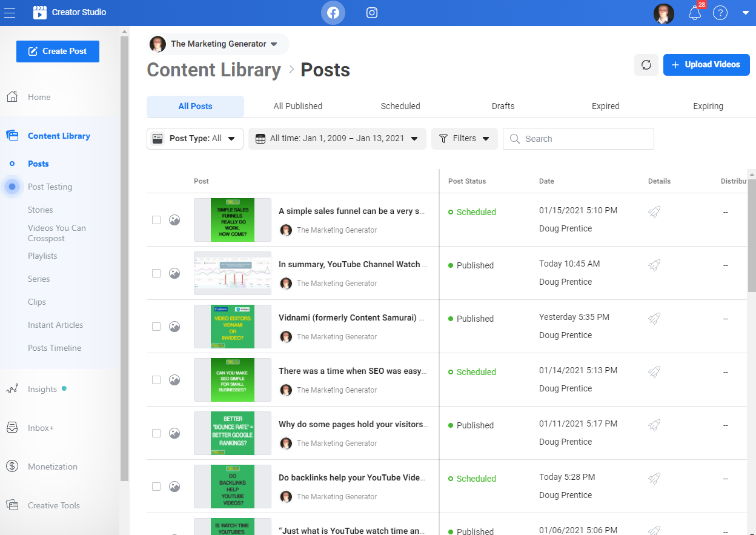Click the photo type icon for 'Why do some pages' post

[x=174, y=433]
